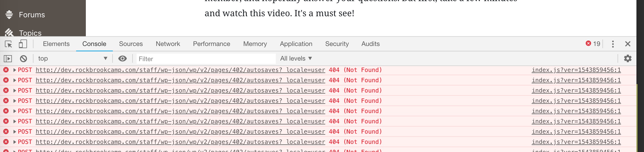
Task: Click the red error count badge 19
Action: [593, 44]
